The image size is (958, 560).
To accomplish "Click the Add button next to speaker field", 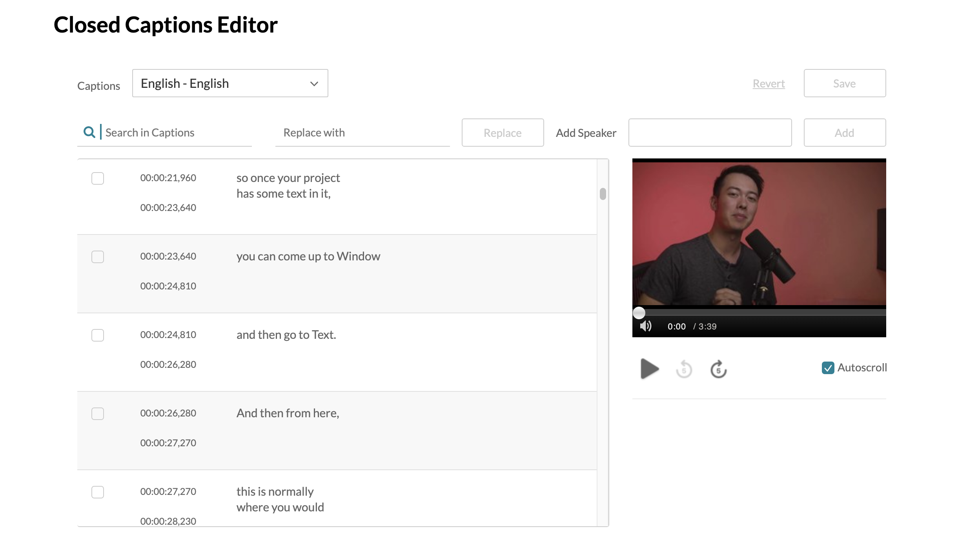I will click(x=845, y=132).
